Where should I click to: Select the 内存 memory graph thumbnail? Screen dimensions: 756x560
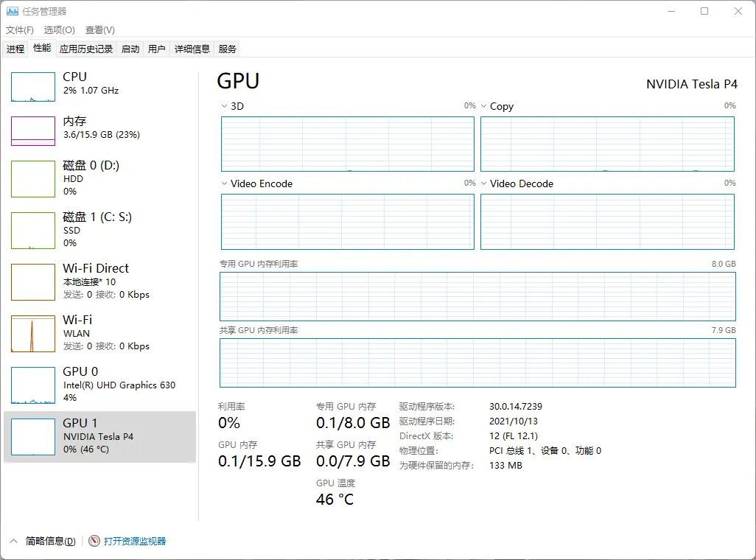coord(33,131)
